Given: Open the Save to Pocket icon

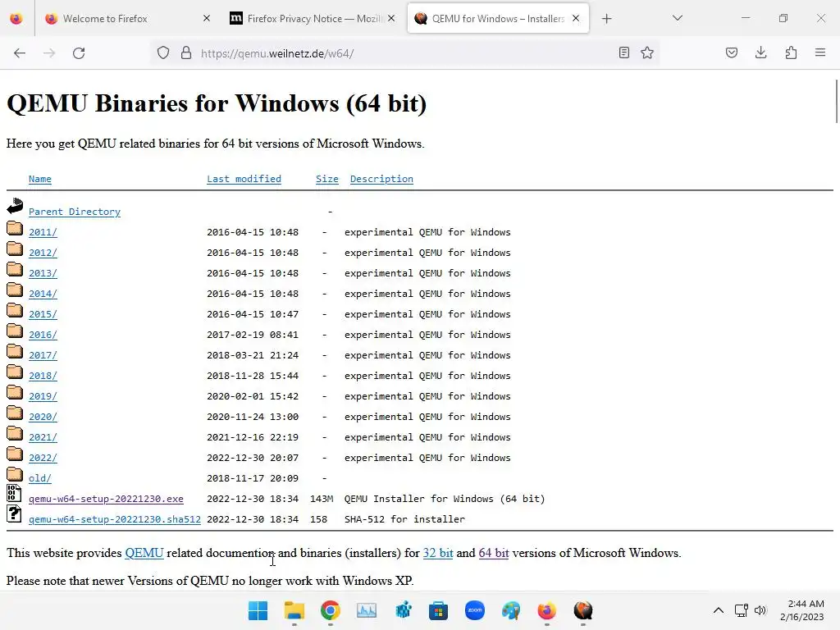Looking at the screenshot, I should click(731, 52).
